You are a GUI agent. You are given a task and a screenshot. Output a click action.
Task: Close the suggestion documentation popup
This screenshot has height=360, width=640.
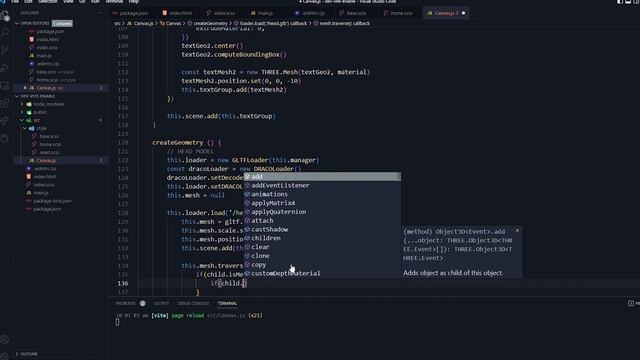(x=517, y=231)
